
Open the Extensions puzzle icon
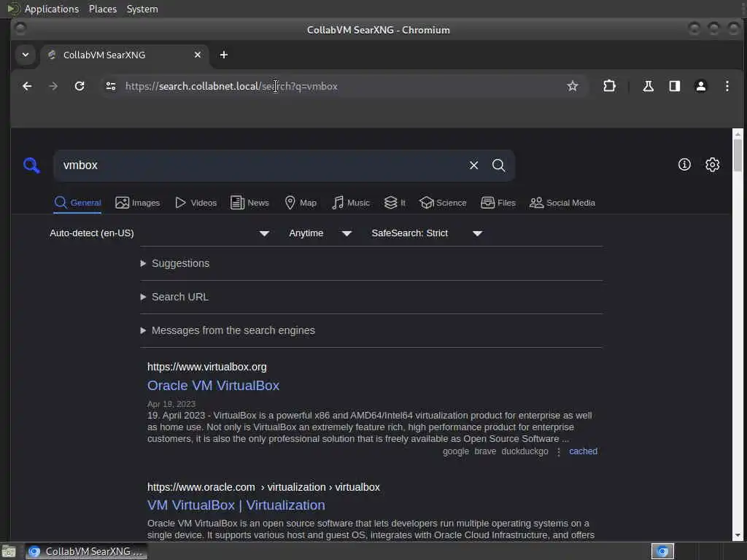pyautogui.click(x=609, y=86)
